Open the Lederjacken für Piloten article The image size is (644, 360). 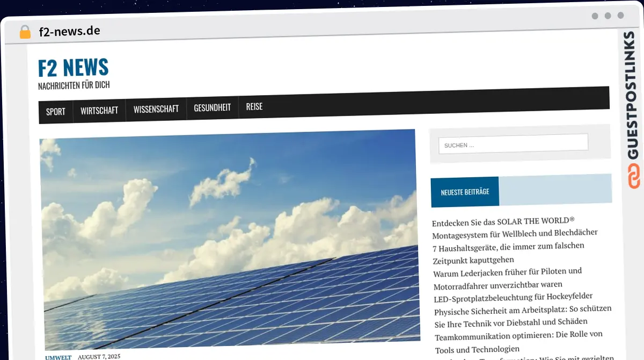507,278
